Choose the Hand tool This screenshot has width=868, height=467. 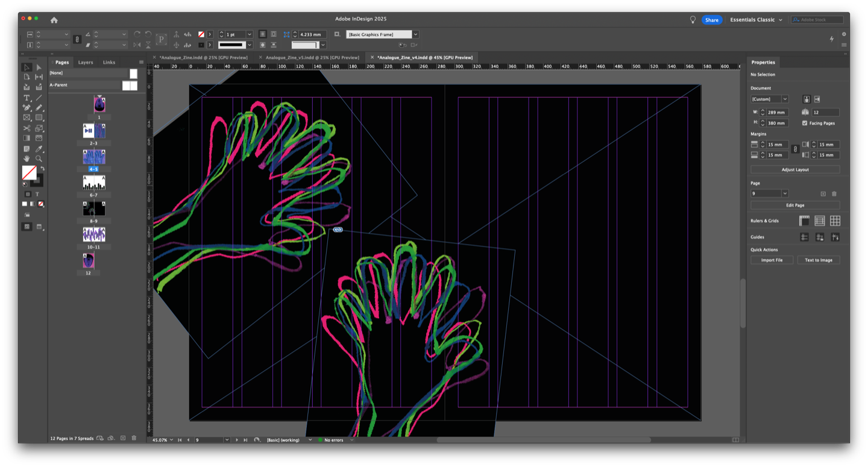click(27, 159)
